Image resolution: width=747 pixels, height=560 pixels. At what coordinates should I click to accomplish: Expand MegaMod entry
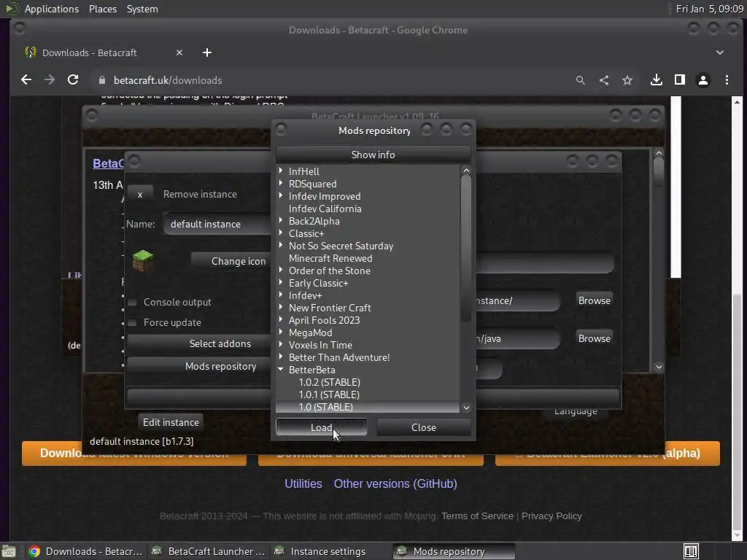click(281, 332)
